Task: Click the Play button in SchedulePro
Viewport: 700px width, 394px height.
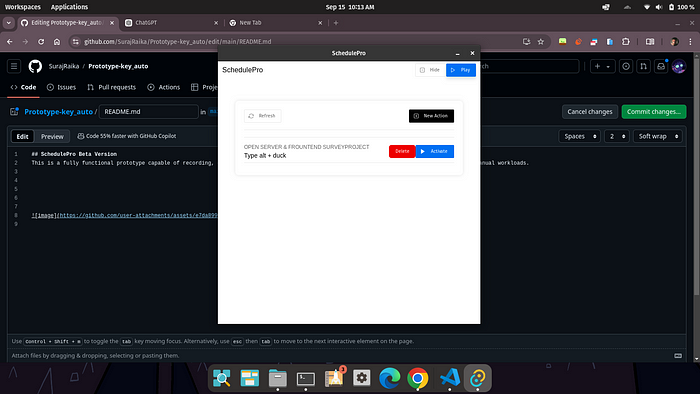Action: point(461,70)
